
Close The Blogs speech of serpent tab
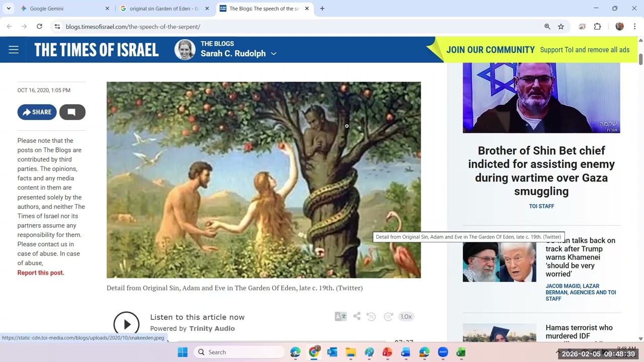(307, 9)
